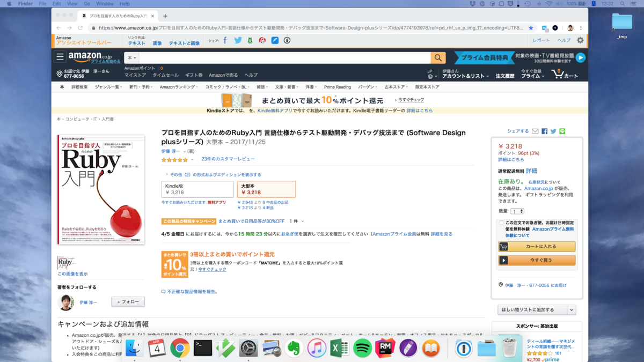Open iBooks from the Dock
This screenshot has width=644, height=362.
431,349
